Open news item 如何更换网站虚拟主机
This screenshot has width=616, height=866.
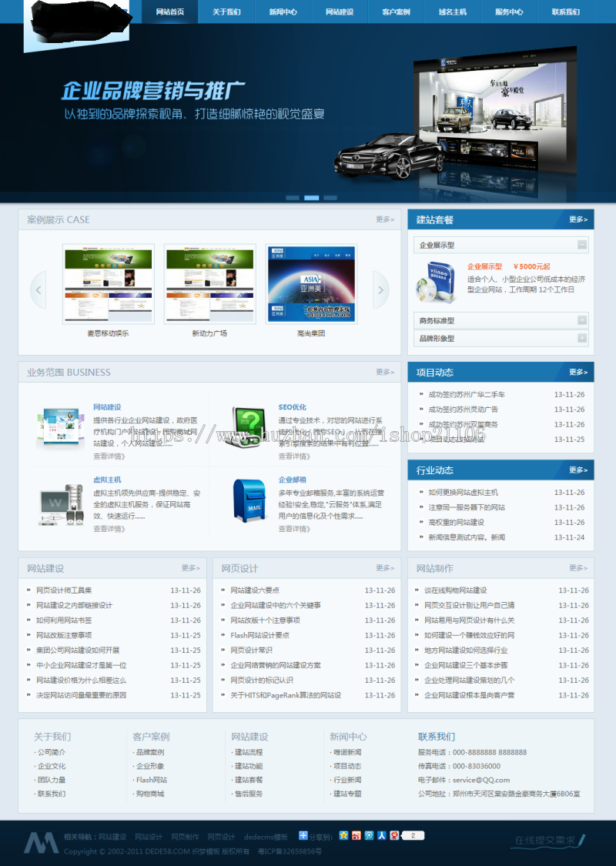[x=464, y=492]
